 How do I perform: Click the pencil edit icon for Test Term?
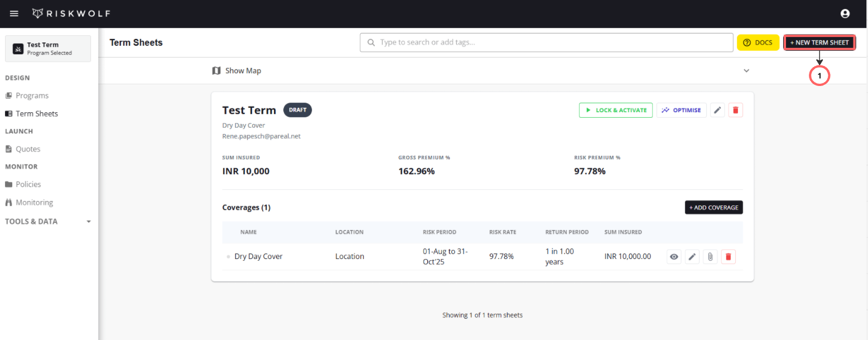pos(717,110)
